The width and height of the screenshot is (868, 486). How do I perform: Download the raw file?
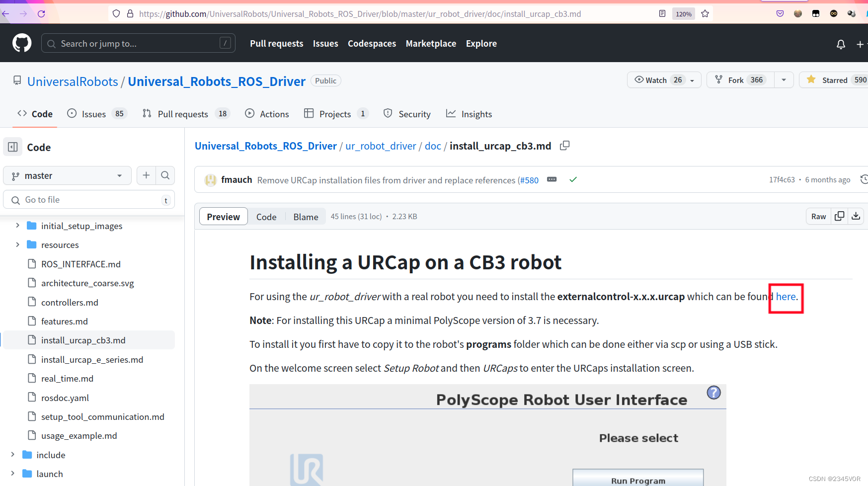click(856, 216)
